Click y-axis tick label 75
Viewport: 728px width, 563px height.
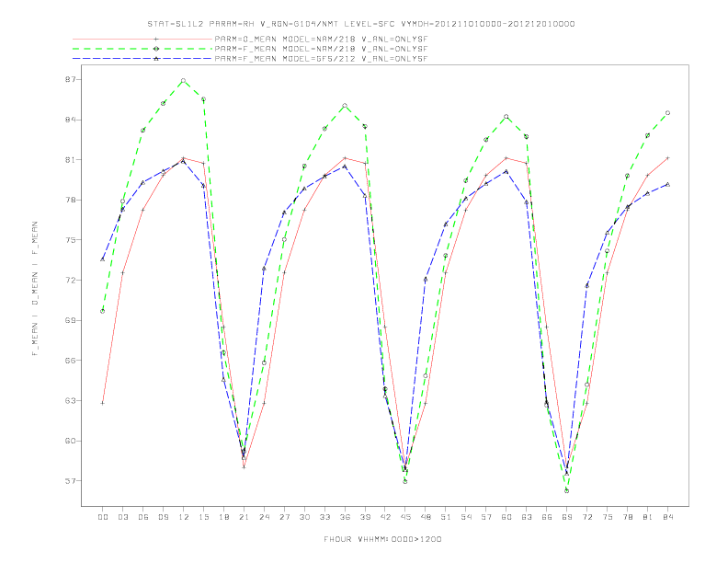click(71, 240)
